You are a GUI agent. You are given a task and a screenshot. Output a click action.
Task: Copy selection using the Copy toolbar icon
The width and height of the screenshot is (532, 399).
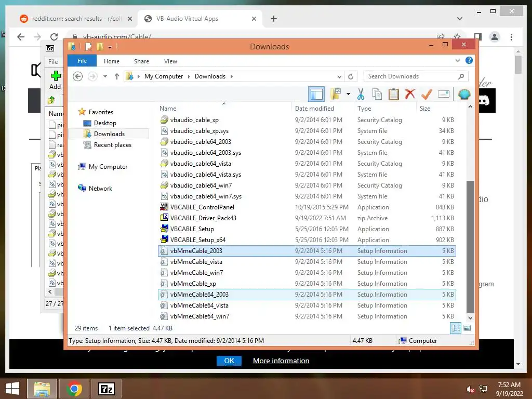point(377,94)
